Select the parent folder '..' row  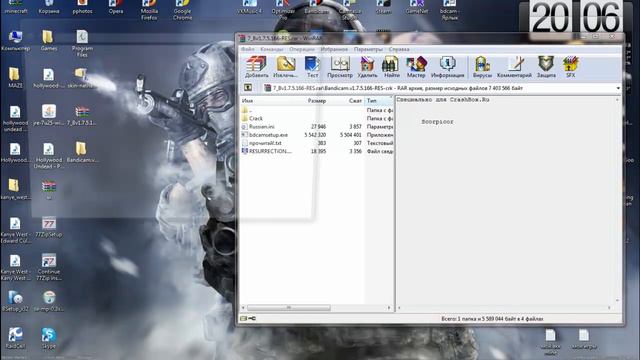(316, 110)
